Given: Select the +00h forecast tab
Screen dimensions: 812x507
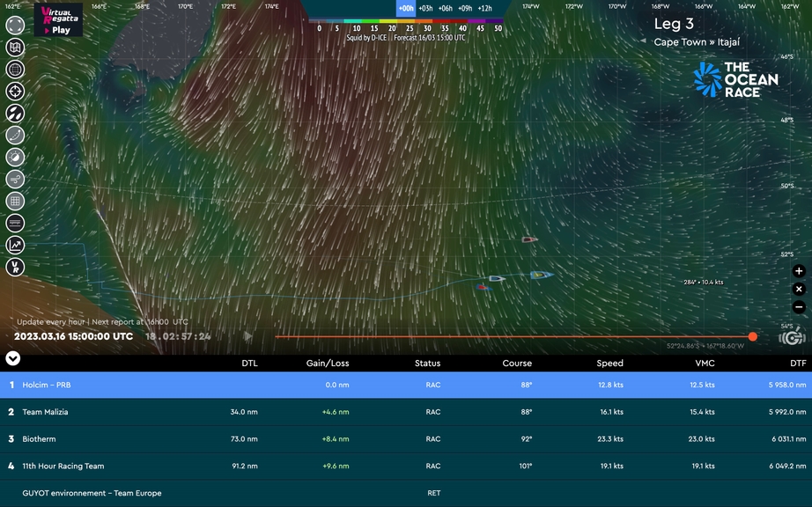Looking at the screenshot, I should pos(406,8).
